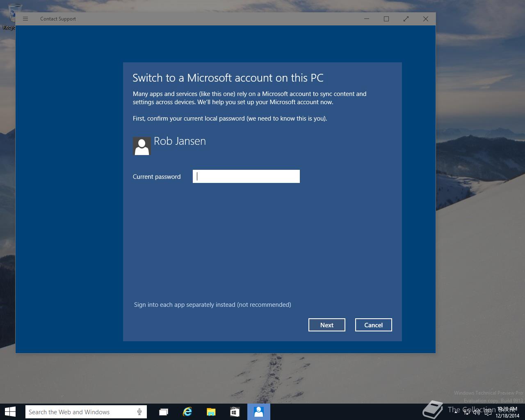Screen dimensions: 525x420
Task: Open the network status tray icon
Action: click(466, 412)
